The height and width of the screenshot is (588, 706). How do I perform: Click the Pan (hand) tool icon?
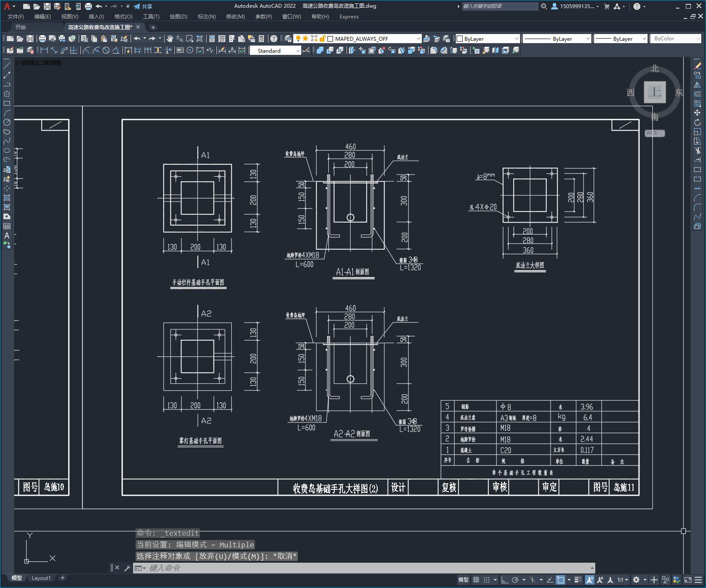click(x=170, y=39)
